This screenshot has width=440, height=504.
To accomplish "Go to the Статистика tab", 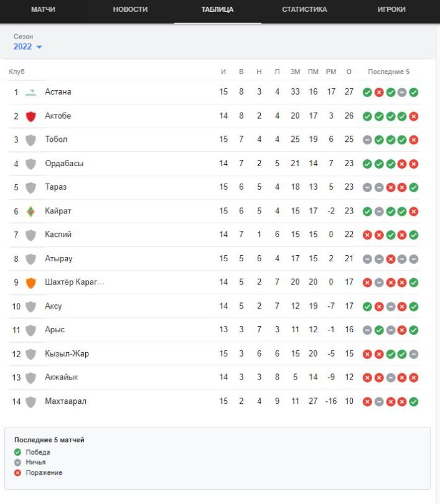I will pyautogui.click(x=304, y=9).
